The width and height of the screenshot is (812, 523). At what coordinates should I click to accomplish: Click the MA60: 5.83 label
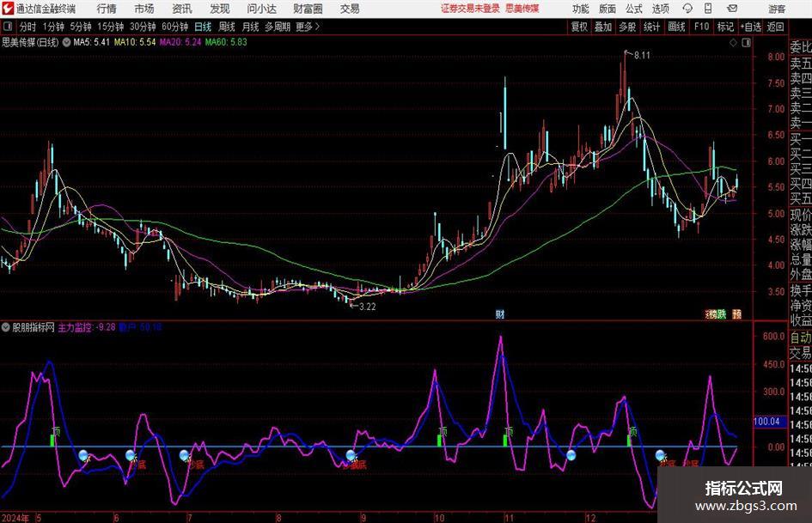coord(226,42)
